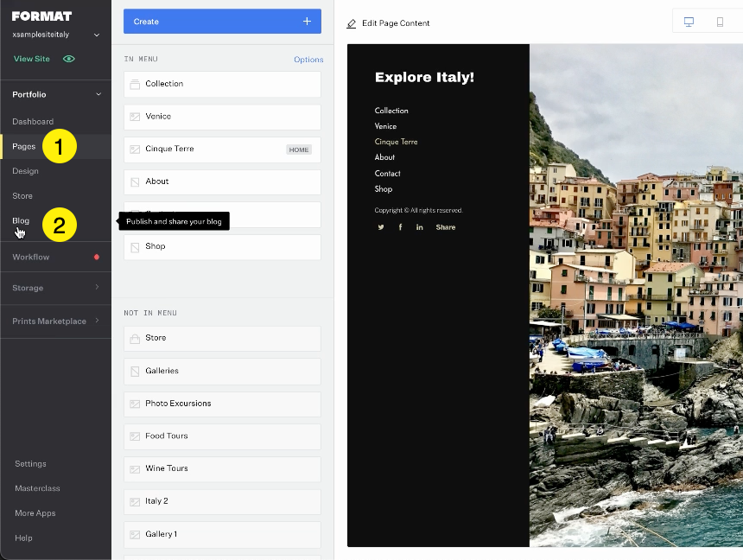Click the Workflow red notification dot
The height and width of the screenshot is (560, 743).
click(97, 257)
